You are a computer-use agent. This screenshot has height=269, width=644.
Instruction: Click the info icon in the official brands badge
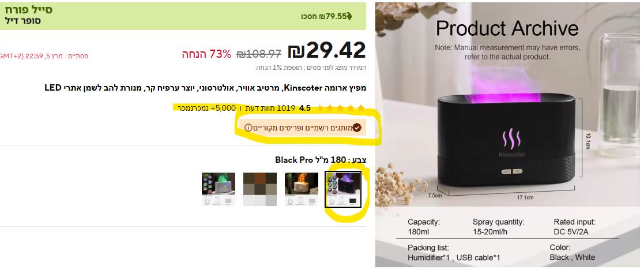(x=248, y=128)
